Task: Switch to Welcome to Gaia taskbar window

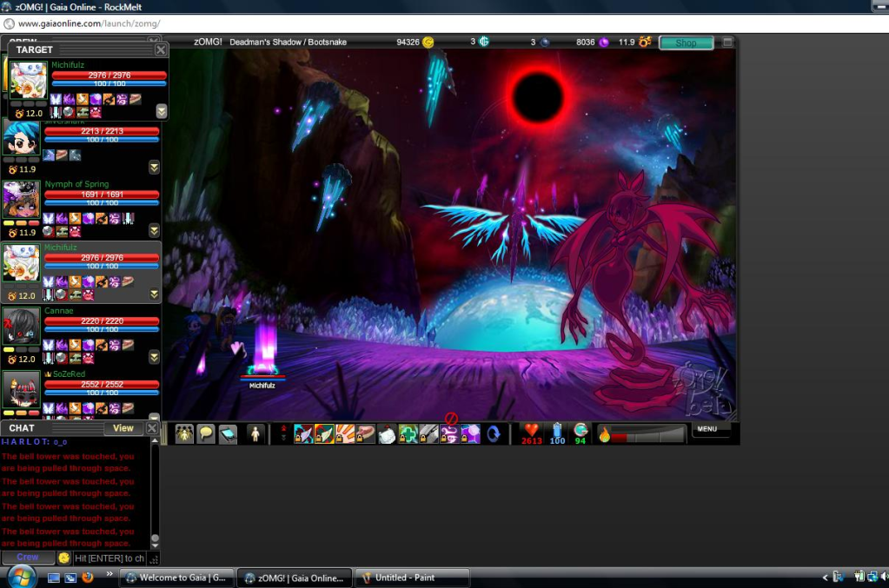Action: coord(177,578)
